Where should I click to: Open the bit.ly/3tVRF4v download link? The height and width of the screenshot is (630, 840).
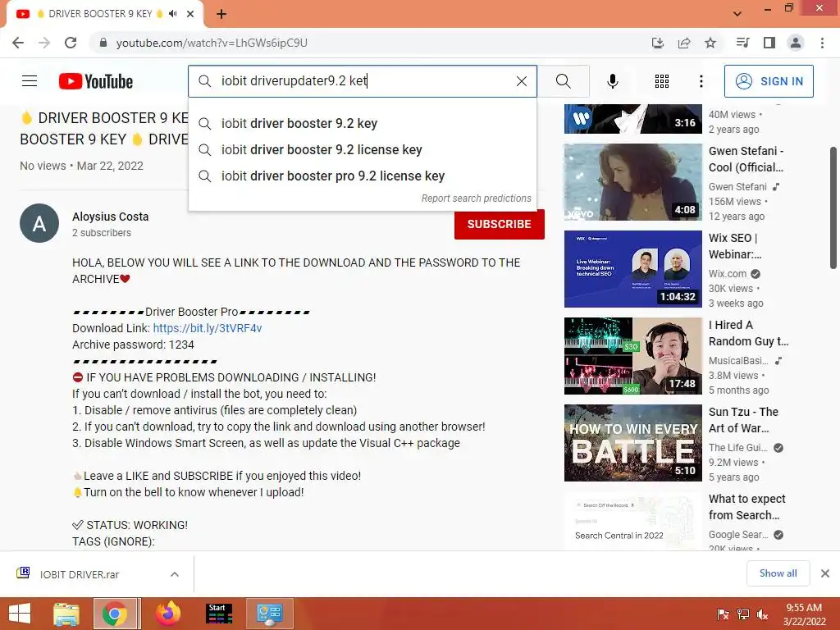208,328
